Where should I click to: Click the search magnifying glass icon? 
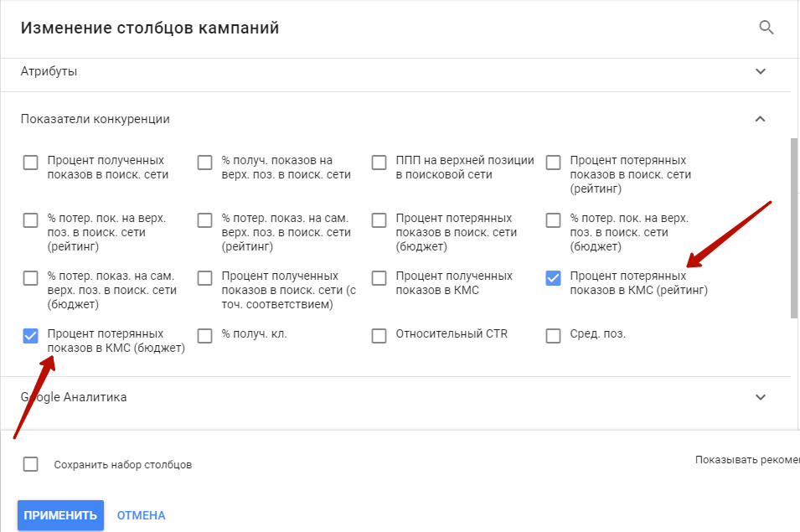(766, 27)
